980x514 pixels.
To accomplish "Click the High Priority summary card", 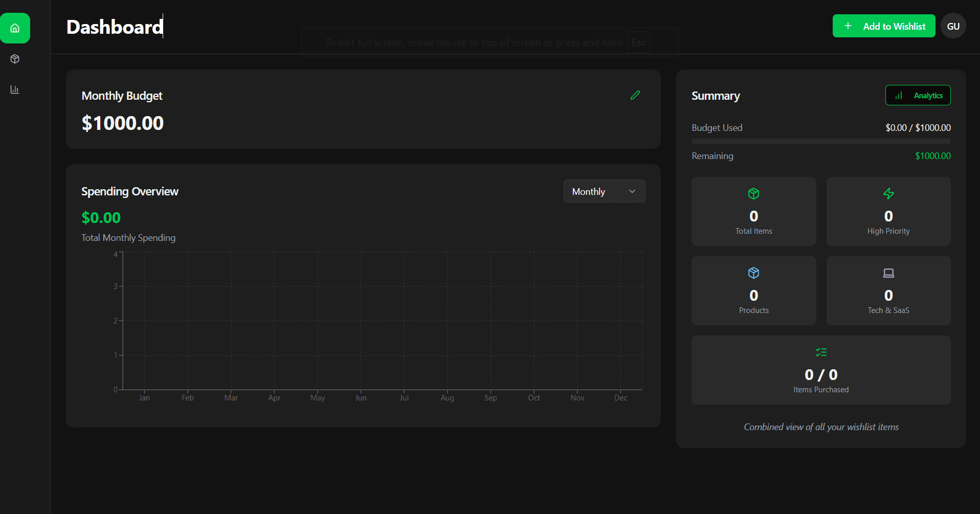I will click(888, 211).
